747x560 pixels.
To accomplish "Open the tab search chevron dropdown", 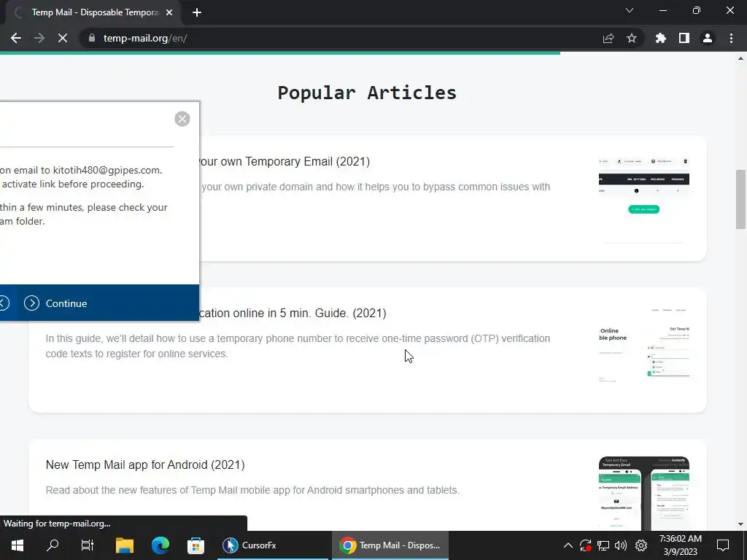I will tap(630, 10).
